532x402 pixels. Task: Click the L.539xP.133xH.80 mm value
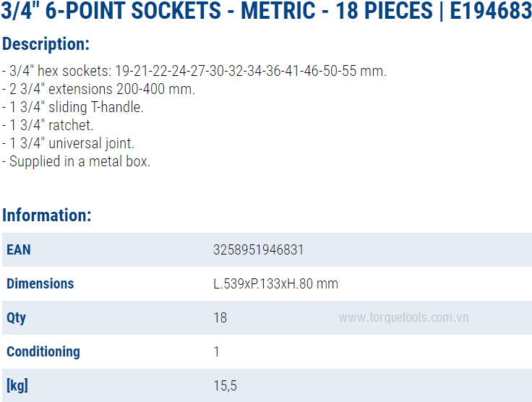point(275,283)
